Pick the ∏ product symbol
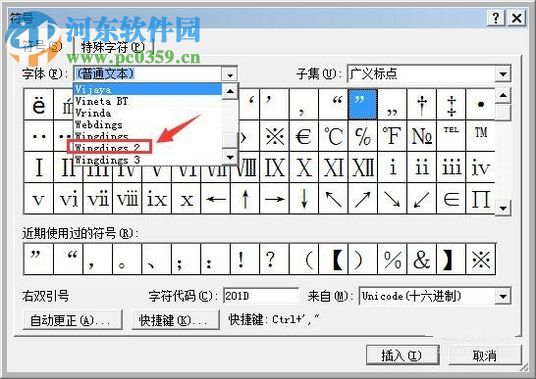Screen dimensions: 536x379 click(481, 199)
